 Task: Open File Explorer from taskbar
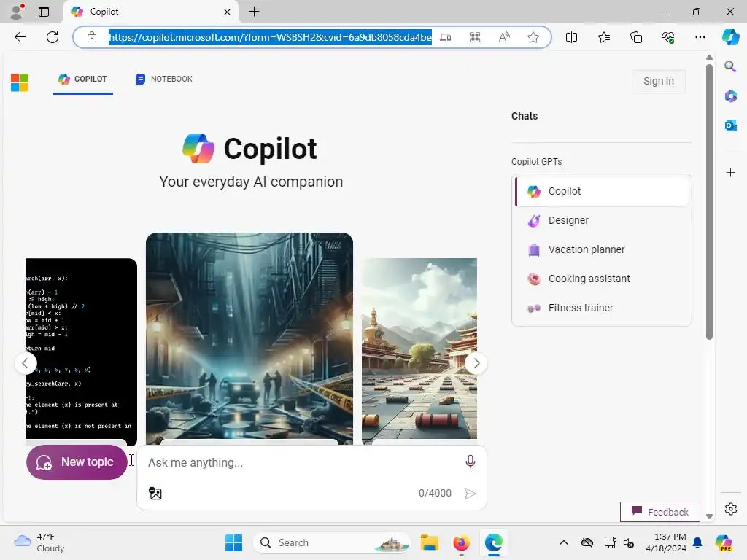[x=429, y=542]
